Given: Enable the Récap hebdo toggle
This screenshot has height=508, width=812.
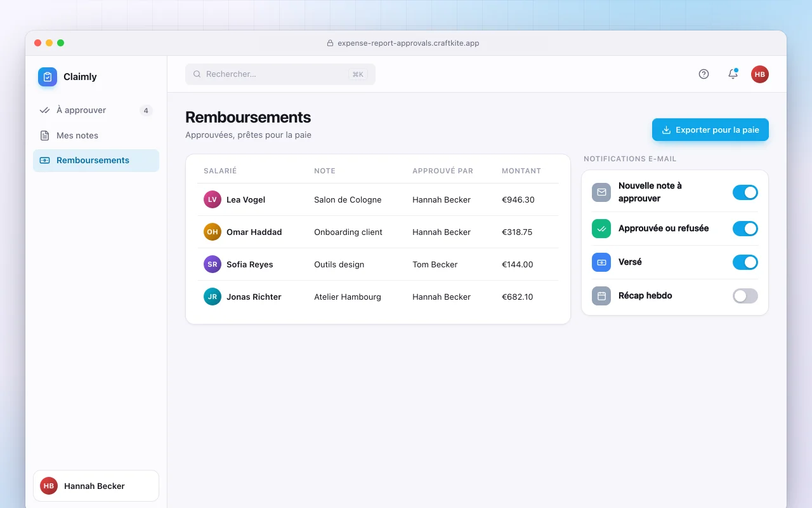Looking at the screenshot, I should (x=745, y=296).
